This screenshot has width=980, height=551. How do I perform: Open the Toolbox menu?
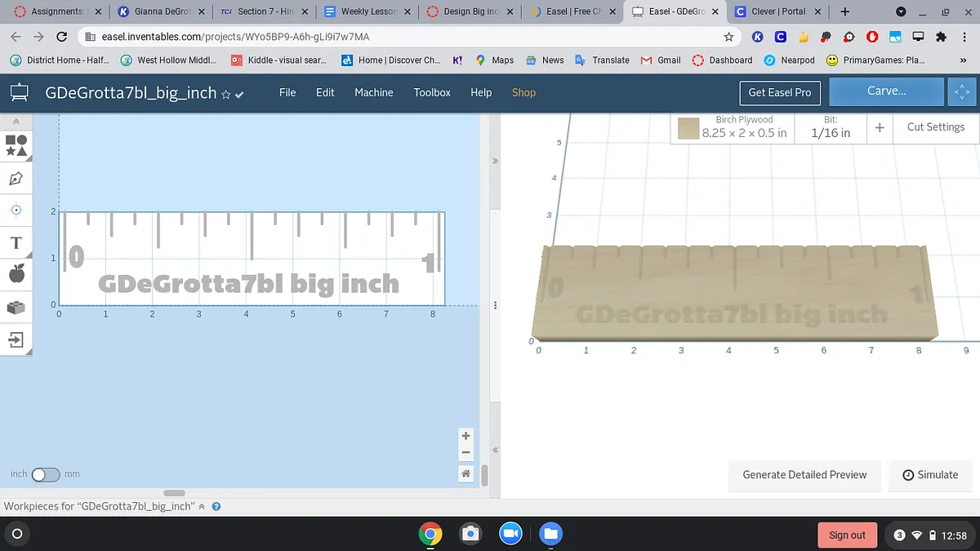tap(432, 92)
